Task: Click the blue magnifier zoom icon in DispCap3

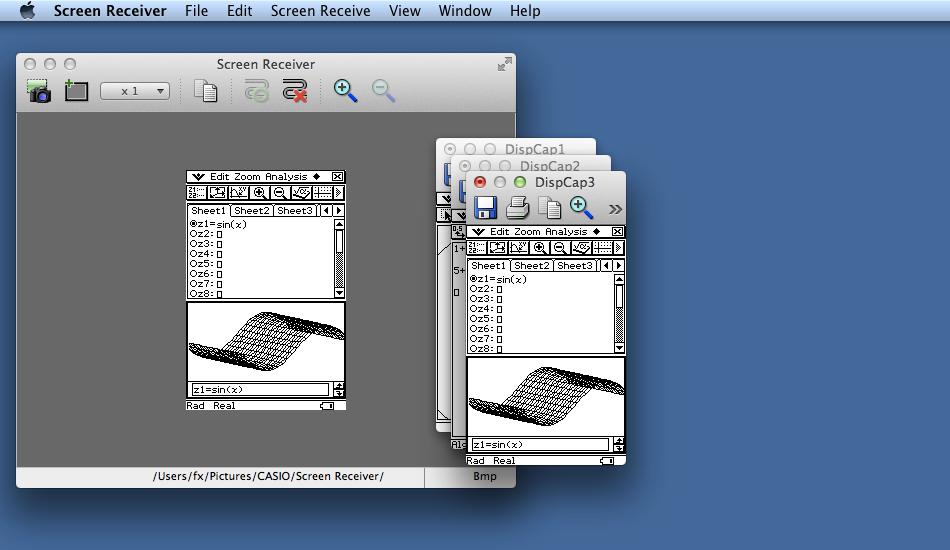Action: point(581,208)
